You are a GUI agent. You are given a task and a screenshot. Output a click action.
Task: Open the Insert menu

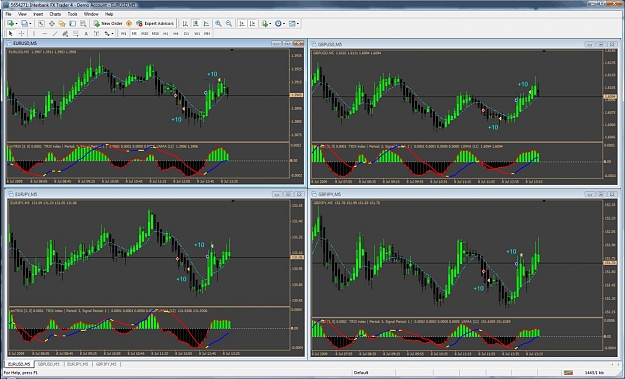38,14
